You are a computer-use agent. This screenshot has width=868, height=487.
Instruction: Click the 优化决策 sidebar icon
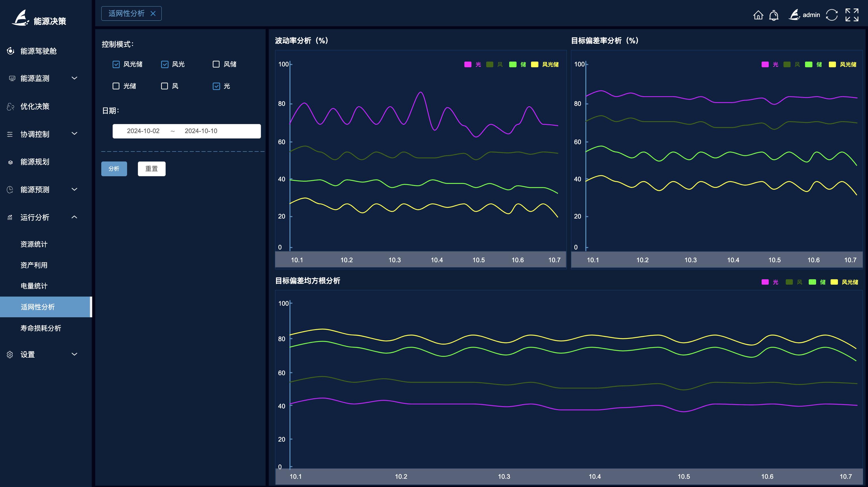pyautogui.click(x=10, y=106)
